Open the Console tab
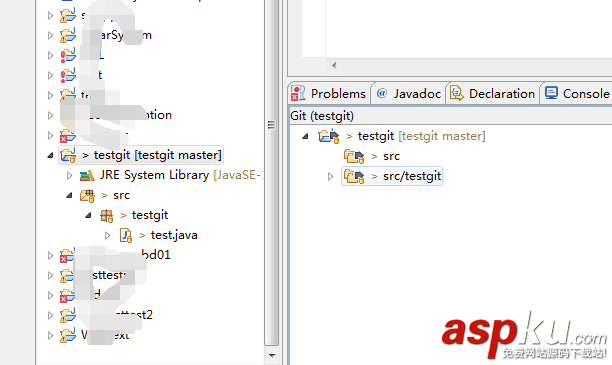The width and height of the screenshot is (612, 365). (577, 93)
